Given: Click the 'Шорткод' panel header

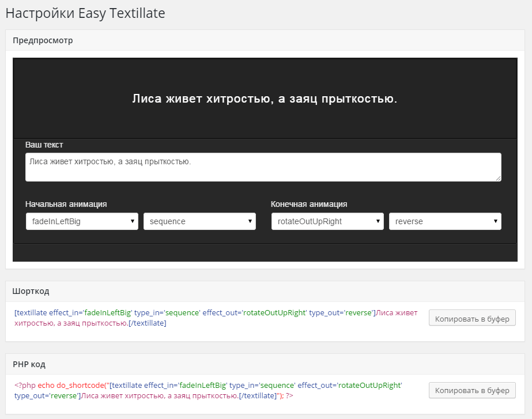Looking at the screenshot, I should coord(265,292).
